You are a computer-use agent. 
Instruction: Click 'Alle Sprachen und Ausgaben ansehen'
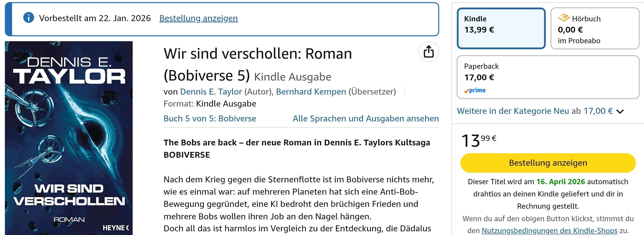(366, 119)
